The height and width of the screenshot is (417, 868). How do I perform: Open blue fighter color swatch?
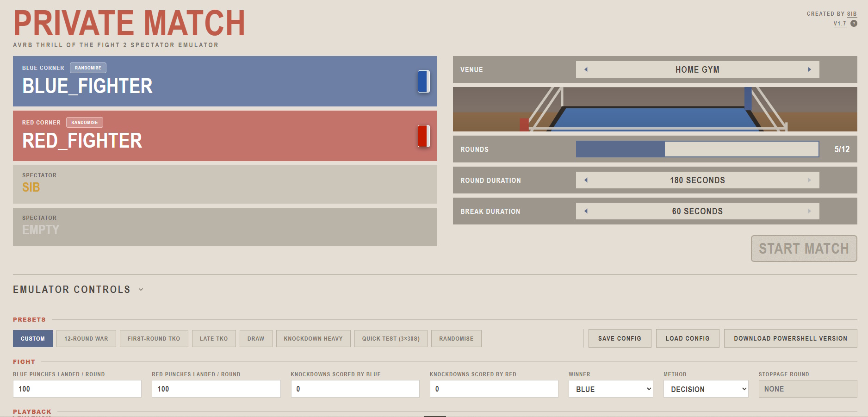[x=424, y=81]
